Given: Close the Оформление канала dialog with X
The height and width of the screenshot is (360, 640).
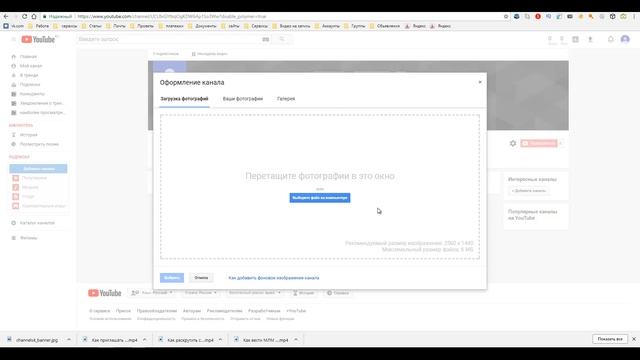Looking at the screenshot, I should (x=480, y=82).
